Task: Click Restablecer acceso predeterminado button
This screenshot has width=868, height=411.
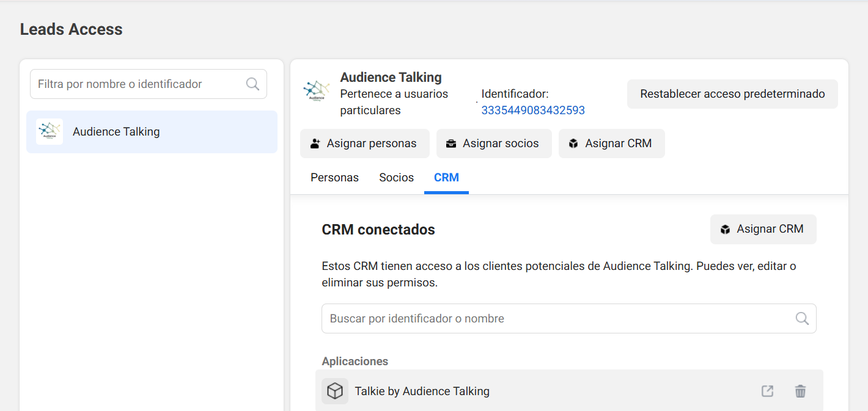Action: 732,94
